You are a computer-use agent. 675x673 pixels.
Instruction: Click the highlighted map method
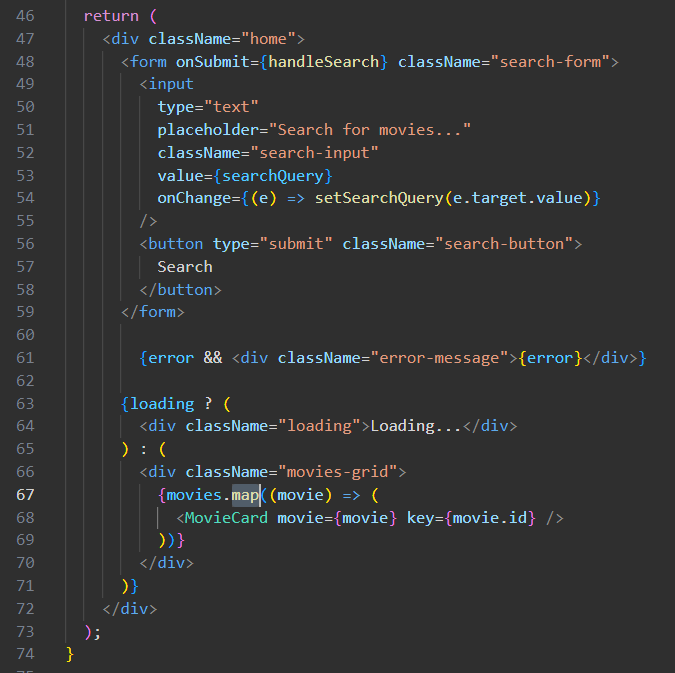click(245, 495)
